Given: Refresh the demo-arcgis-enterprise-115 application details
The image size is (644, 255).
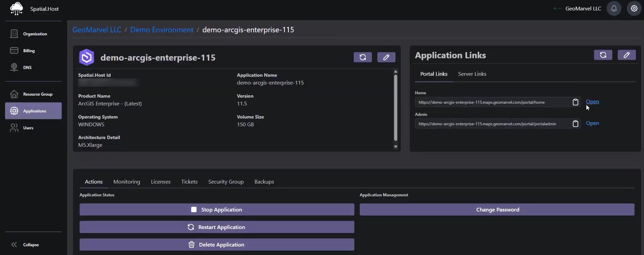Looking at the screenshot, I should 362,57.
